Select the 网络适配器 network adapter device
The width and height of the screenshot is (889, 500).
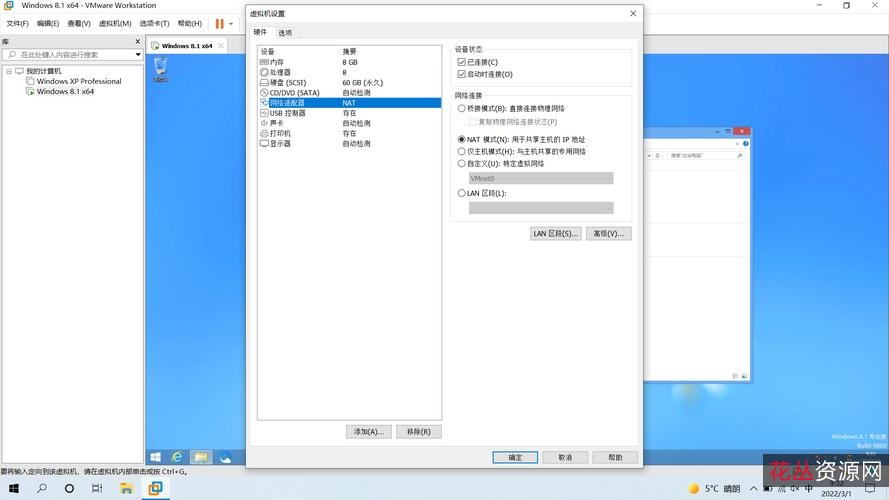pyautogui.click(x=349, y=103)
